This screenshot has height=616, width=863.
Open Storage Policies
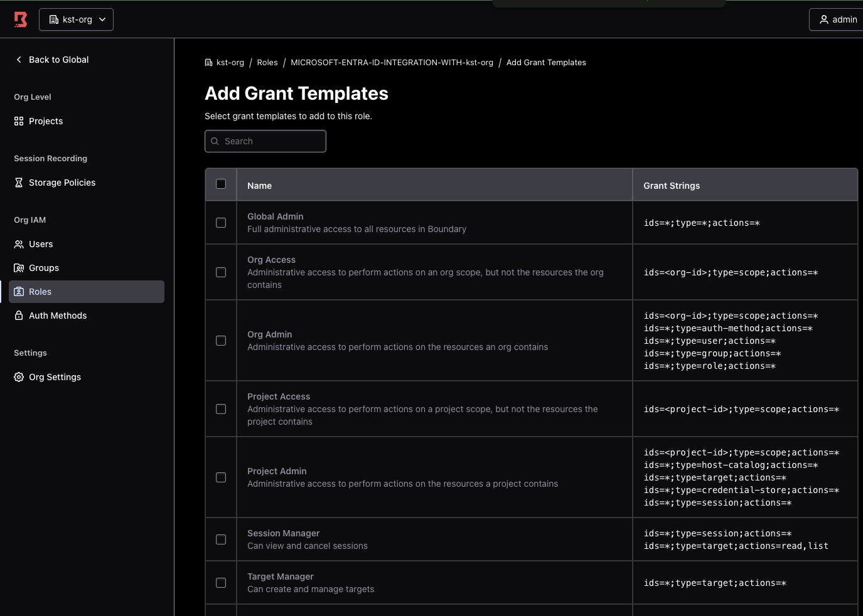coord(87,183)
